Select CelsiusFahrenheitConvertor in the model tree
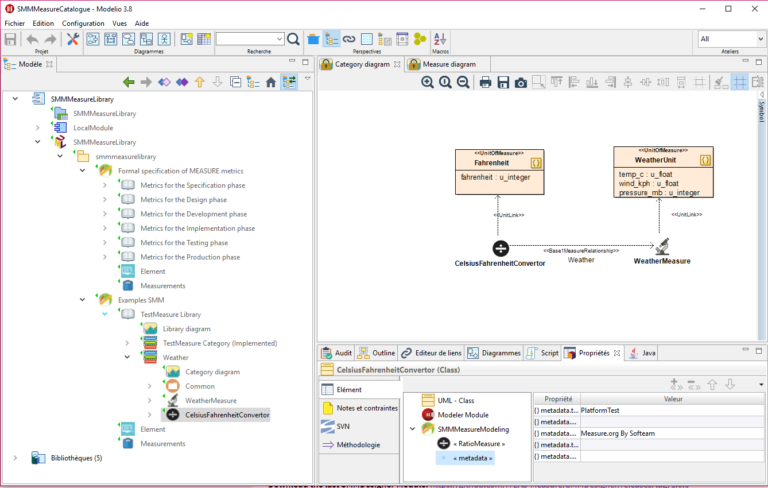 tap(227, 415)
